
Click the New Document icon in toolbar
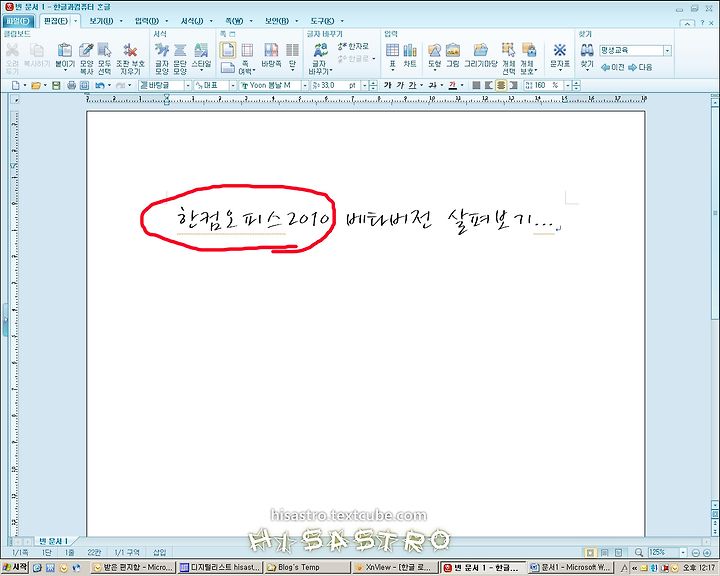[16, 85]
